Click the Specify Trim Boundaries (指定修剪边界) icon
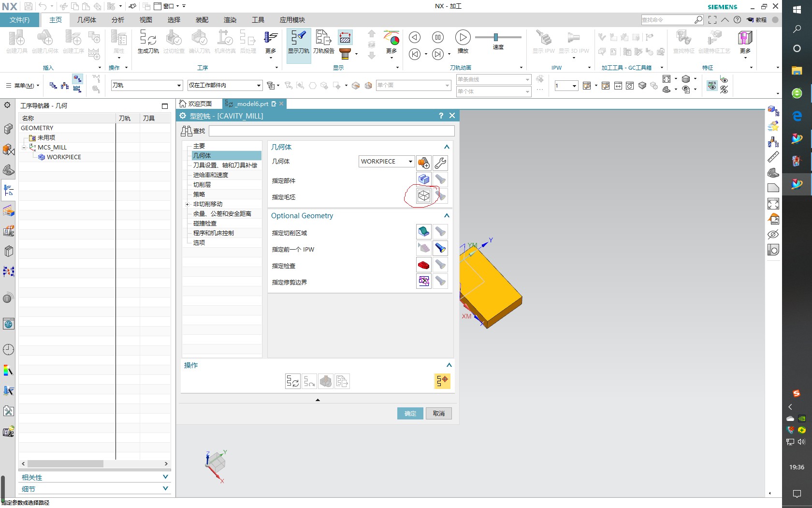 click(423, 281)
